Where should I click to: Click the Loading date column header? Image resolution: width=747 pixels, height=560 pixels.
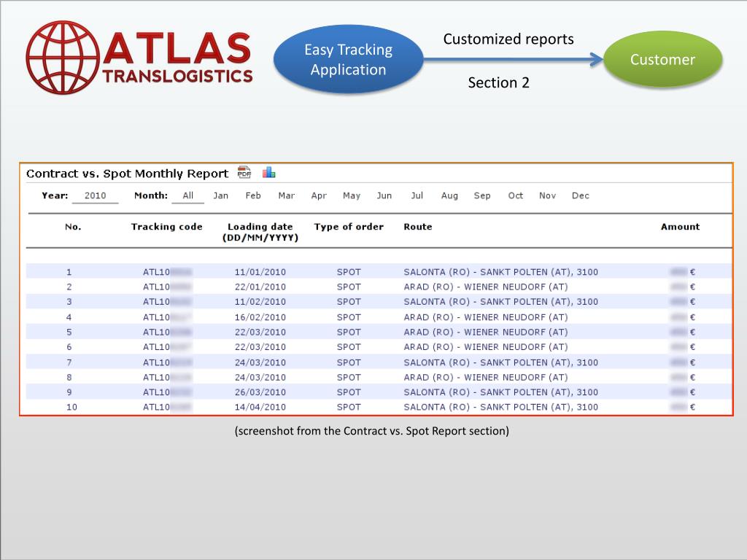(x=260, y=232)
